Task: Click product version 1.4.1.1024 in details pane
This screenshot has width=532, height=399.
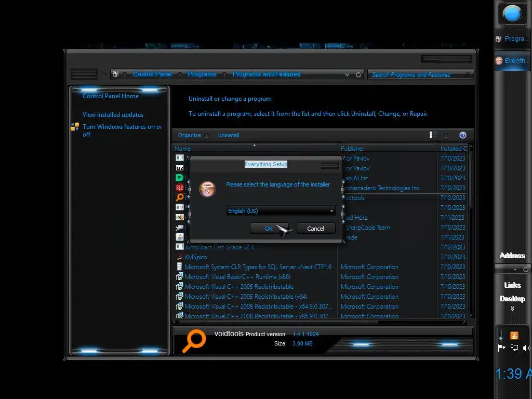Action: tap(305, 334)
